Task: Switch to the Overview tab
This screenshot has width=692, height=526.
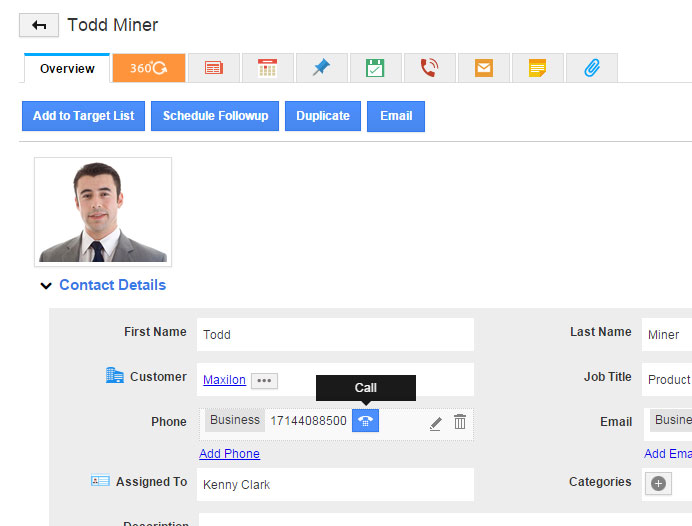Action: (x=67, y=69)
